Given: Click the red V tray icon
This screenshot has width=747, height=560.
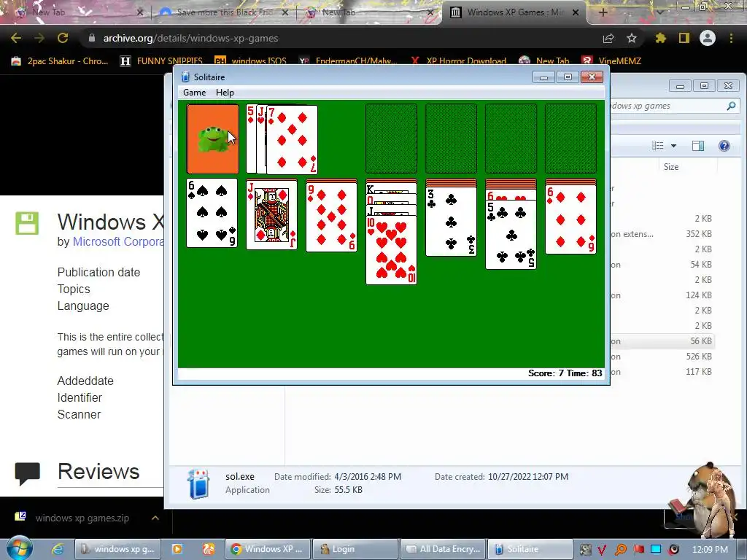Looking at the screenshot, I should click(602, 550).
